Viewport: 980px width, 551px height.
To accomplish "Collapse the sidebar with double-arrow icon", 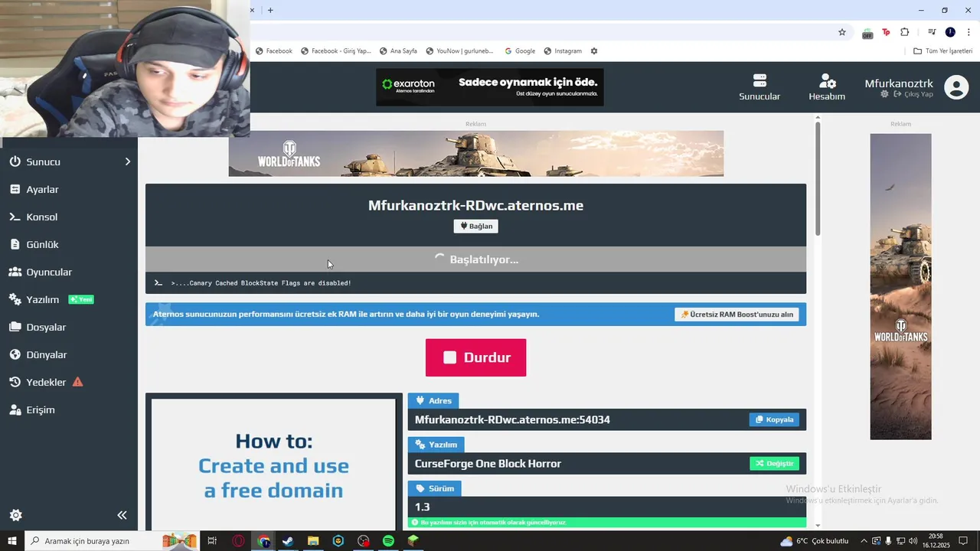I will click(x=122, y=515).
